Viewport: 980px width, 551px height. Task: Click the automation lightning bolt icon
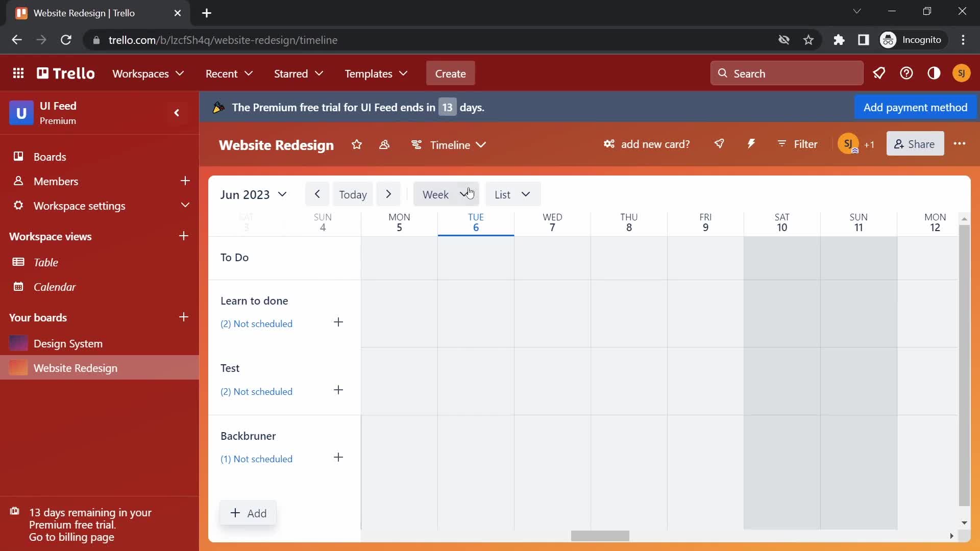point(752,143)
